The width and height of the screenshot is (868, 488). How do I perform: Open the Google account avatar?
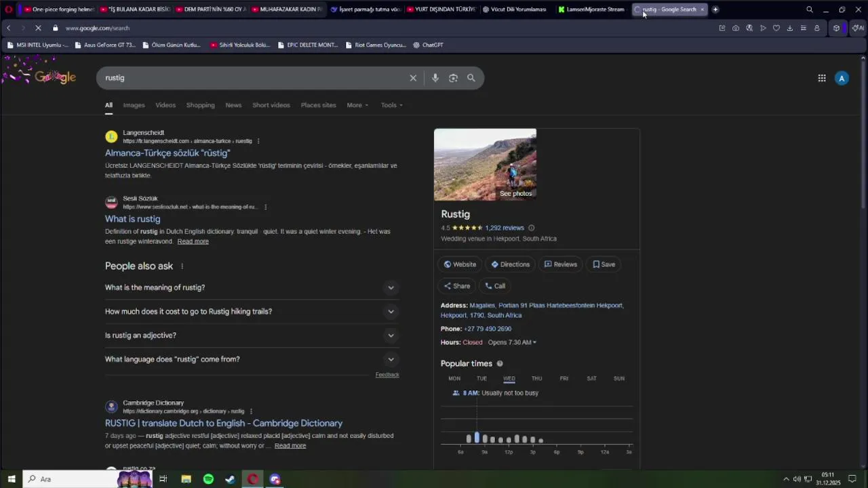[x=842, y=78]
